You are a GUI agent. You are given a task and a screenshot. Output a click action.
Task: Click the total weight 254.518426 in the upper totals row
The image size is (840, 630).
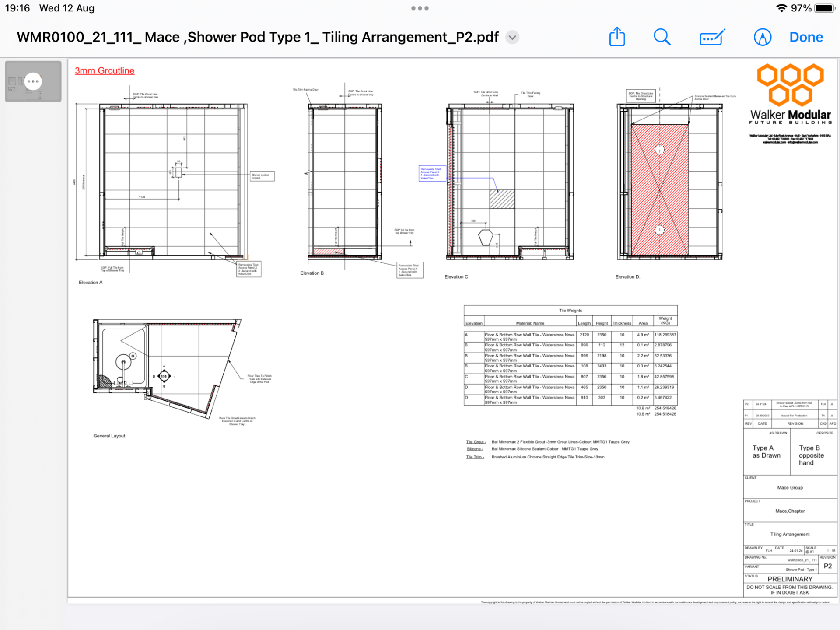pos(665,408)
